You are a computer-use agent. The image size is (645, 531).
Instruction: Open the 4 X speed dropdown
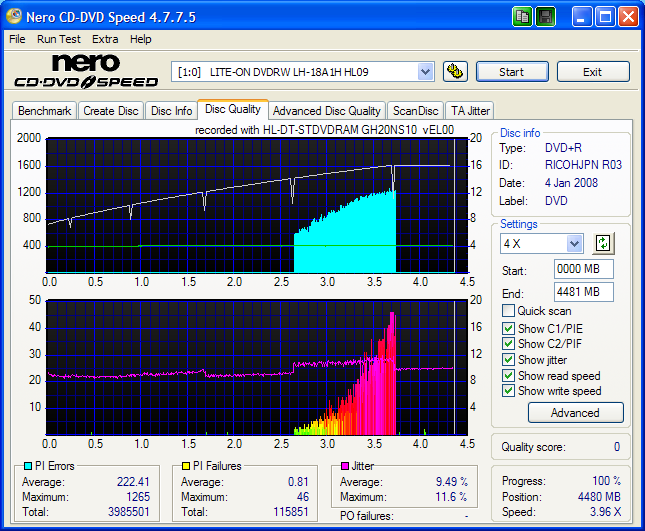pos(574,244)
